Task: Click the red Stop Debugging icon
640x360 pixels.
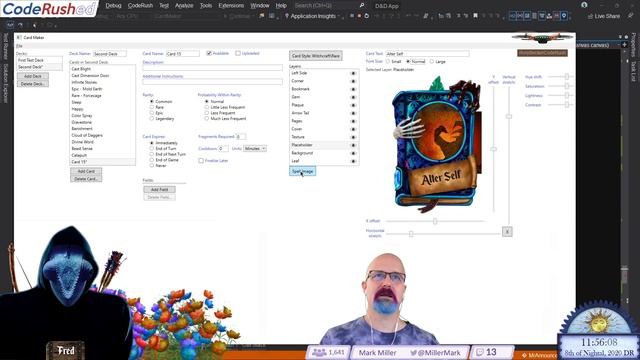Action: tap(359, 16)
